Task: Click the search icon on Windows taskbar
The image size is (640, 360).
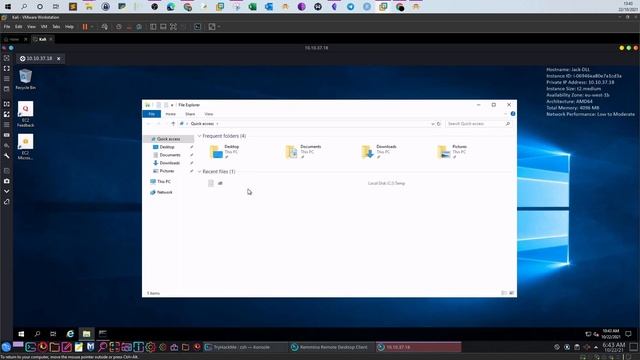Action: coord(37,334)
